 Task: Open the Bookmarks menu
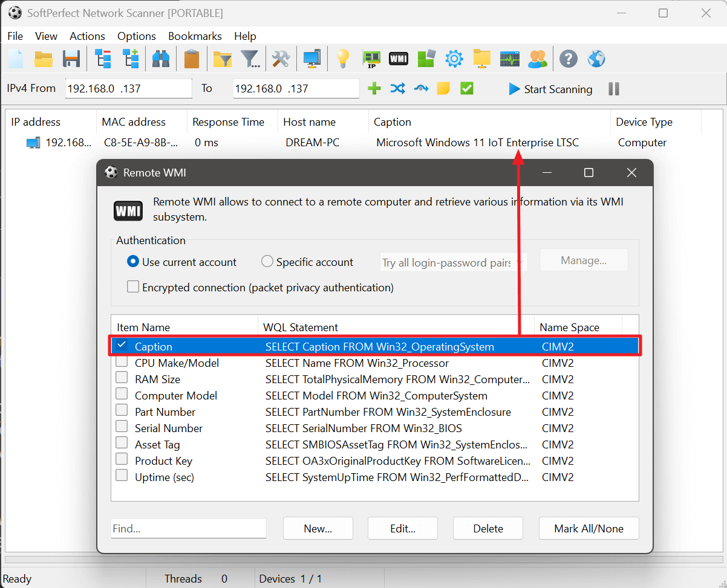coord(195,36)
